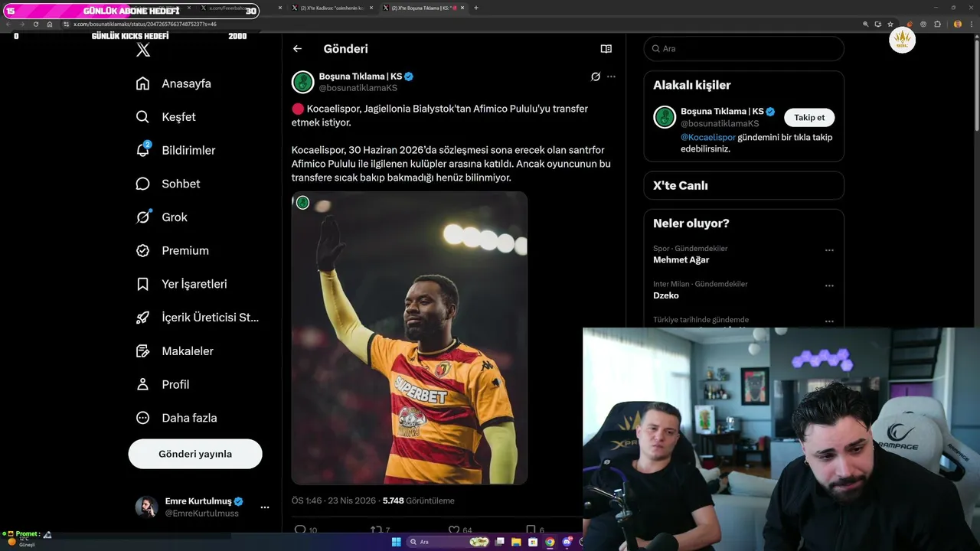
Task: Go back with the Gönderi arrow
Action: coord(297,49)
